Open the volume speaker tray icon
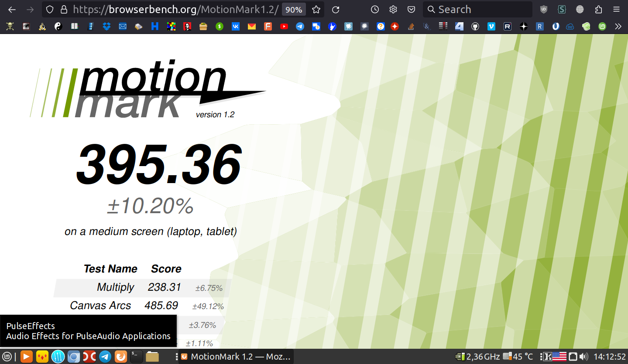 coord(584,357)
